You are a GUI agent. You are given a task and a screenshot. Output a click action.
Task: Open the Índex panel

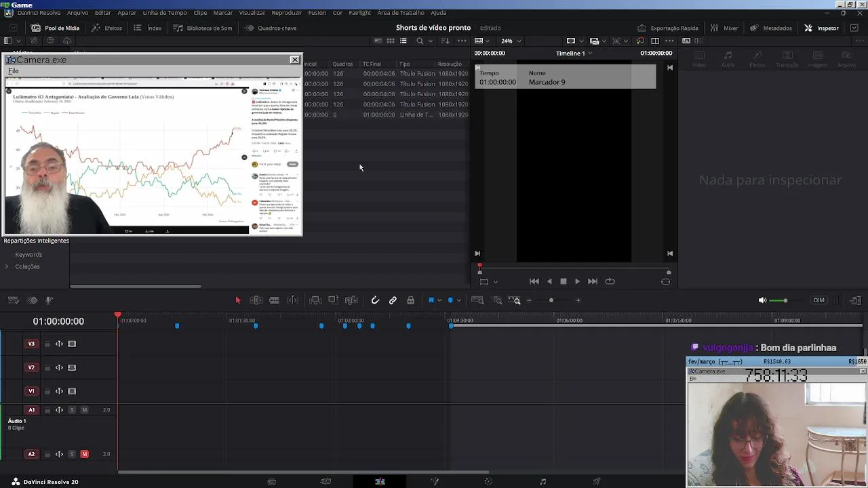147,28
